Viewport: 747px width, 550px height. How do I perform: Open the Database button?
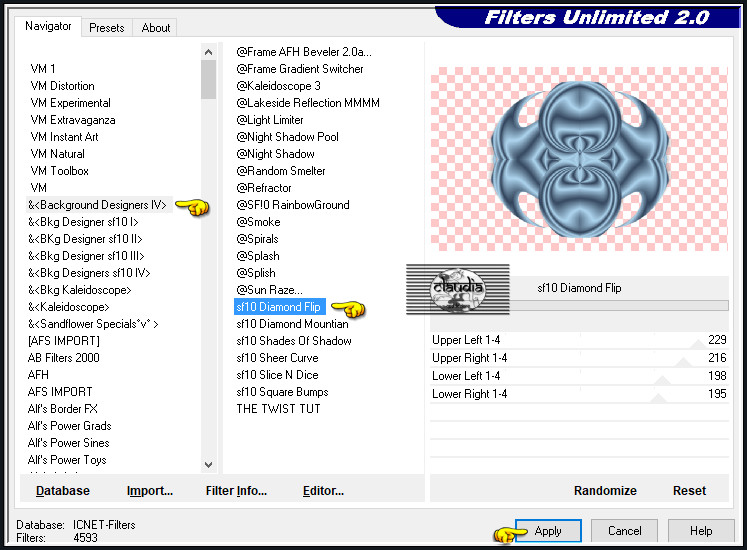pyautogui.click(x=63, y=490)
